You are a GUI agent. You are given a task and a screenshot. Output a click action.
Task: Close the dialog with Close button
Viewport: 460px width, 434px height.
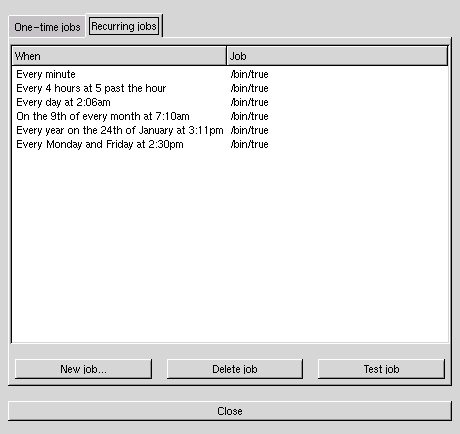click(230, 411)
